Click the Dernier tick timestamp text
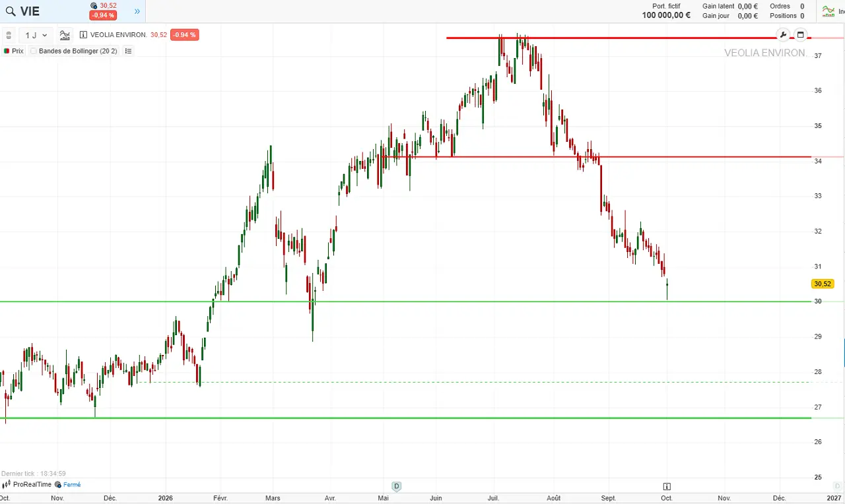 tap(34, 474)
